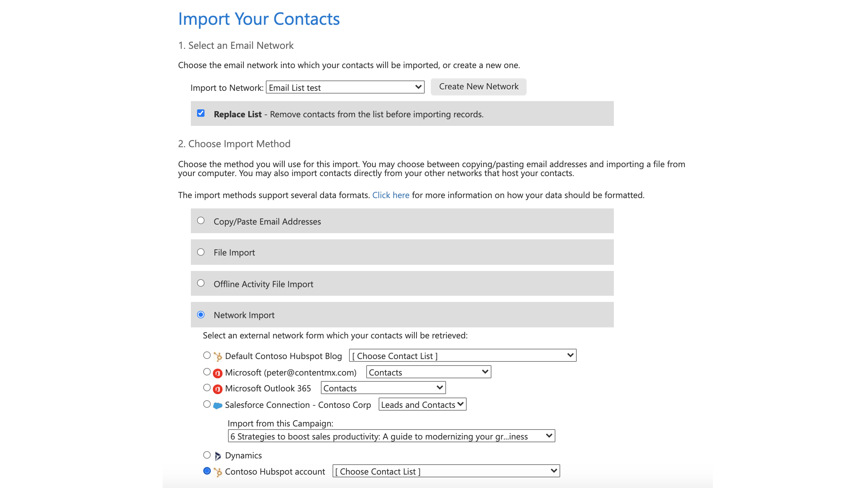This screenshot has height=488, width=868.
Task: Click the Salesforce cloud icon
Action: (x=218, y=405)
